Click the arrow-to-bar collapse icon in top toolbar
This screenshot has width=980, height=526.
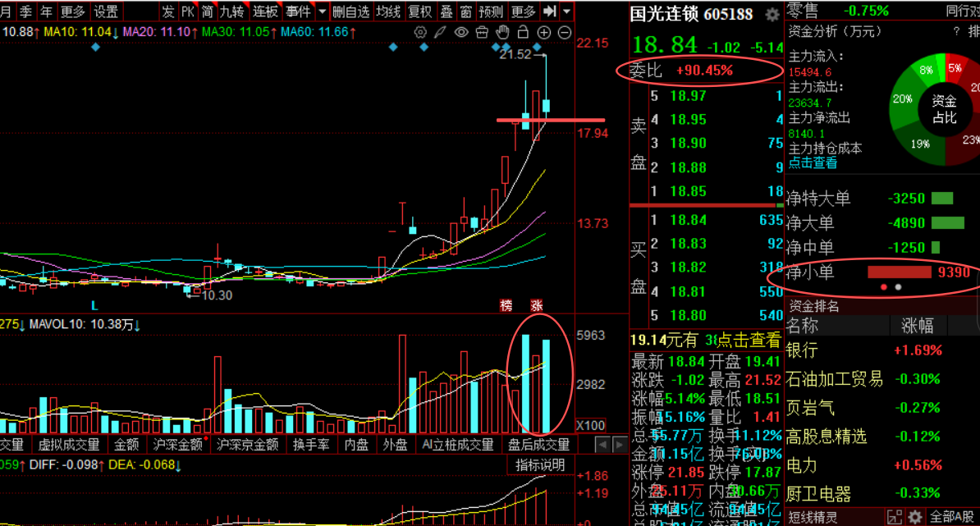point(549,11)
